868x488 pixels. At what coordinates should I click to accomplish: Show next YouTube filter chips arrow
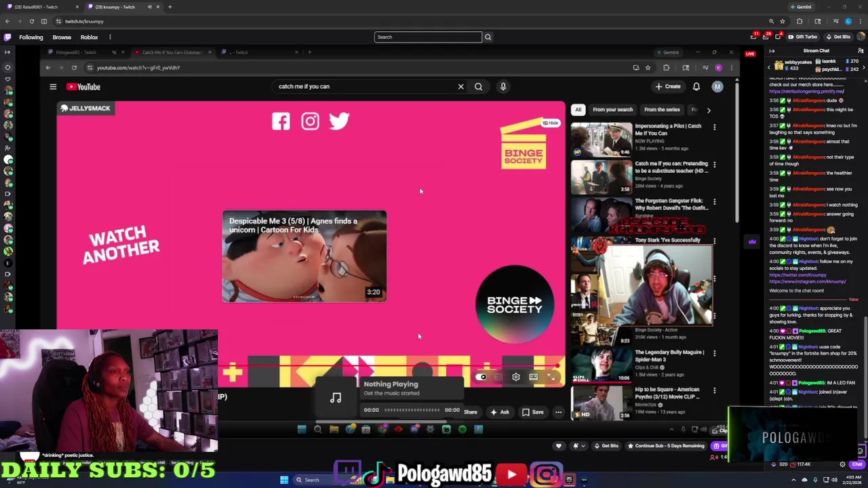pyautogui.click(x=709, y=110)
